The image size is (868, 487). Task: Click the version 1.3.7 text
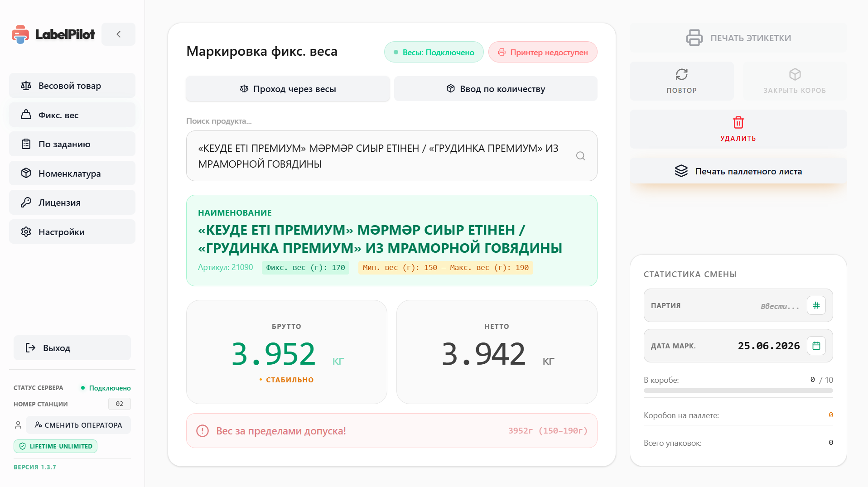tap(35, 467)
